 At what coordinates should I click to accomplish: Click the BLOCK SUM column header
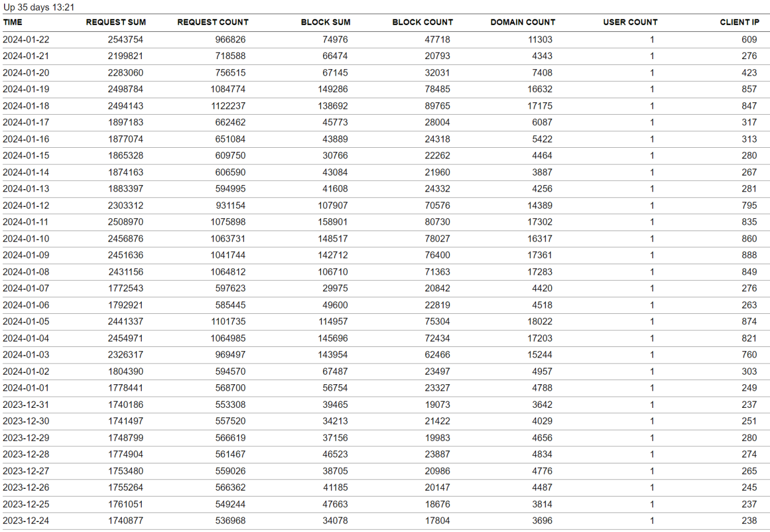326,22
